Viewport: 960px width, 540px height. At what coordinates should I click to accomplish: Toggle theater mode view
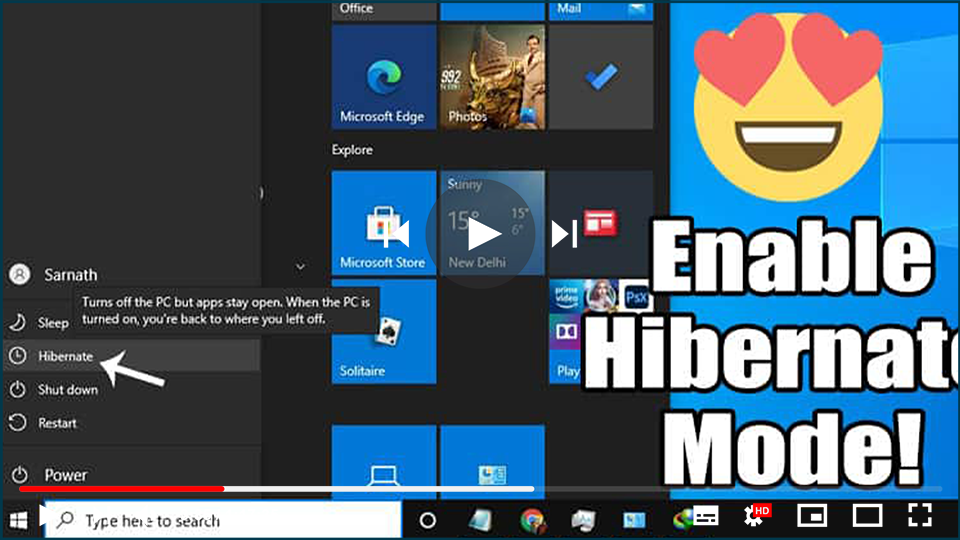click(x=866, y=516)
